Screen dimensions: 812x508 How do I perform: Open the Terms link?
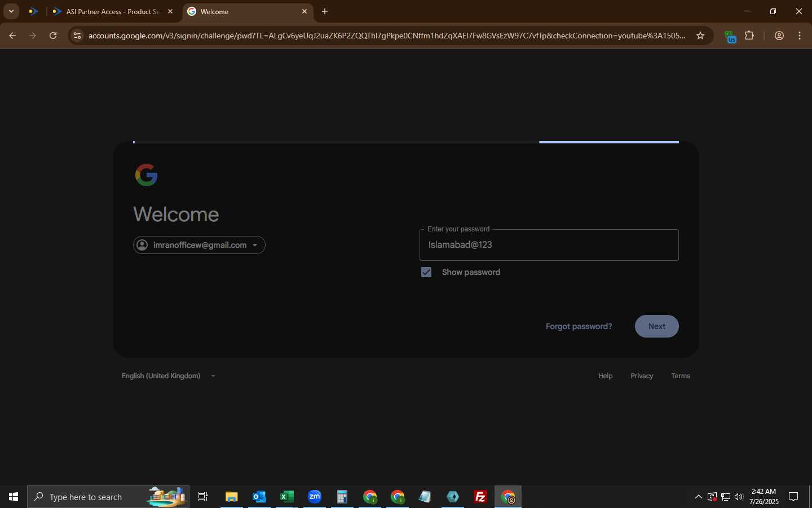point(681,376)
